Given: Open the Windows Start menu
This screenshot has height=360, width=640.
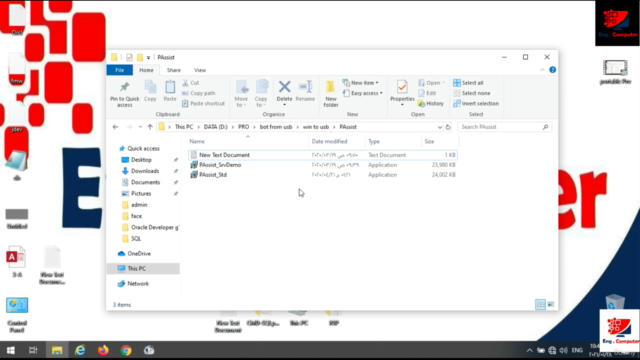Looking at the screenshot, I should [11, 350].
